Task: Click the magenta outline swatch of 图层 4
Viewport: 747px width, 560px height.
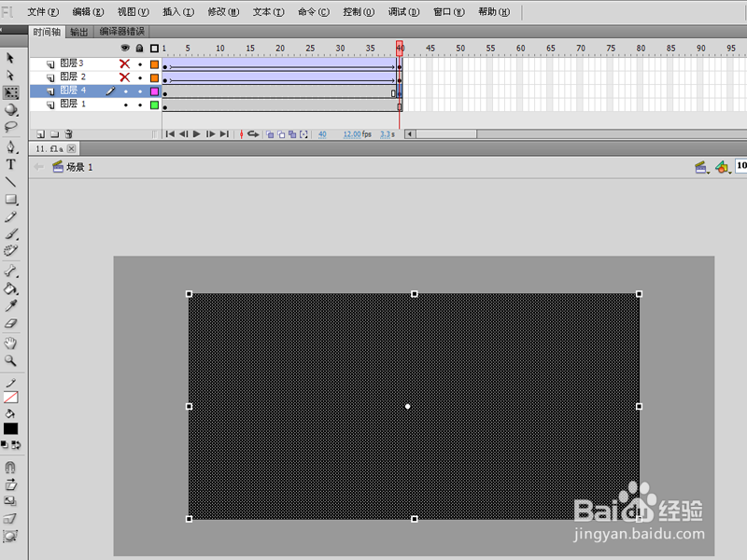Action: pyautogui.click(x=154, y=91)
